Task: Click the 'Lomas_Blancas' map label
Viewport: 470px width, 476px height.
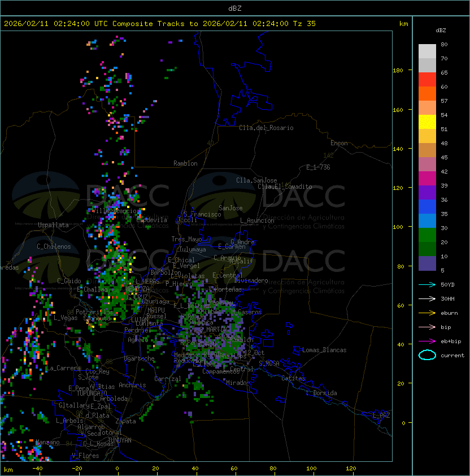Action: click(x=324, y=350)
